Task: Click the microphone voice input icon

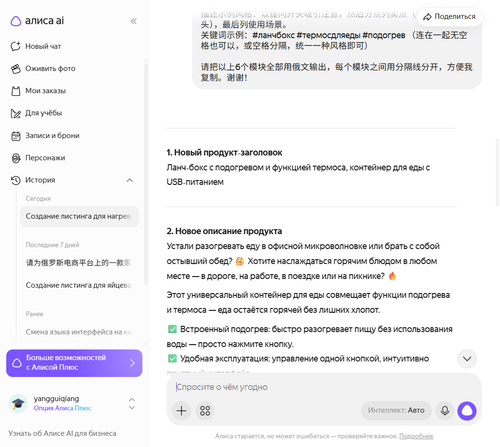Action: [445, 411]
